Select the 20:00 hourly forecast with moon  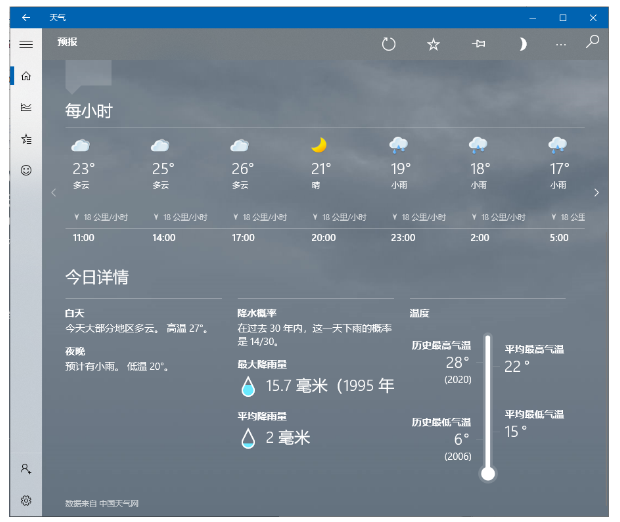[321, 190]
